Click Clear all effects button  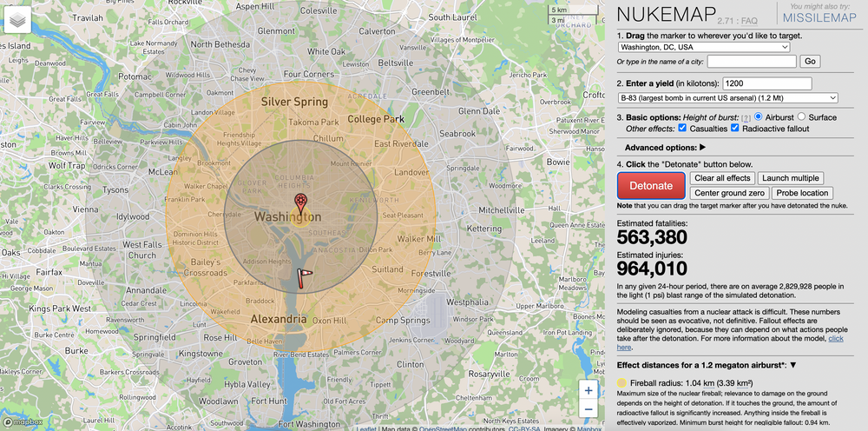point(722,178)
